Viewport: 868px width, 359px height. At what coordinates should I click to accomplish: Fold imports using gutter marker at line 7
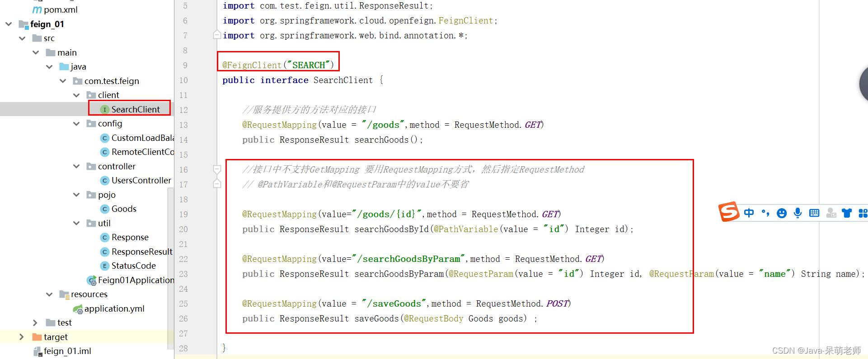click(217, 35)
